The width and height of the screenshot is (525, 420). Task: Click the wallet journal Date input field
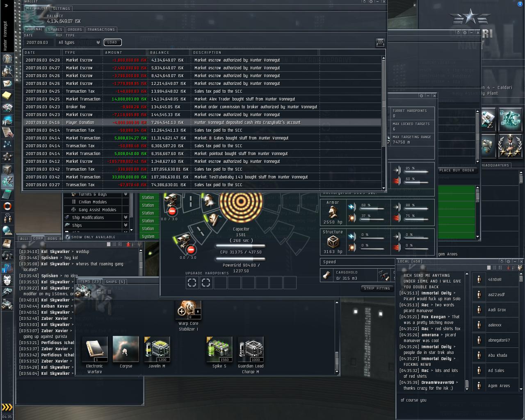tap(39, 42)
